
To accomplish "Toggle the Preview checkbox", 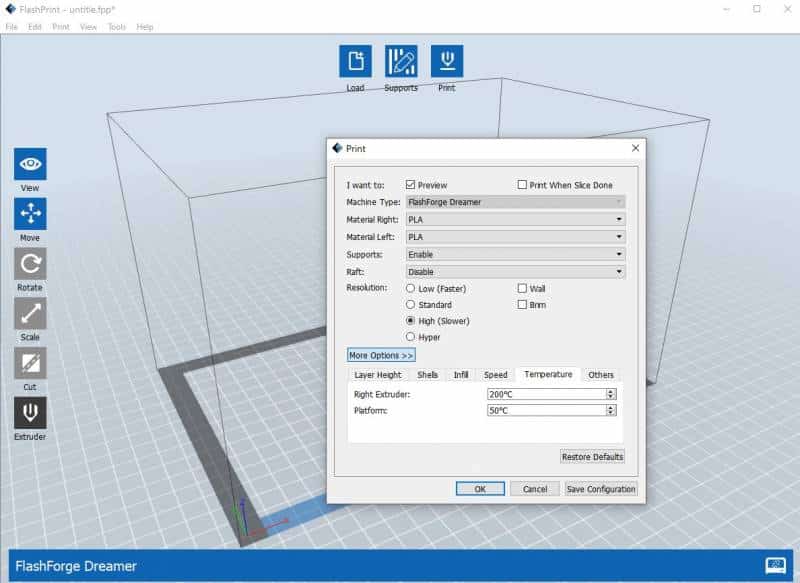I will click(410, 185).
